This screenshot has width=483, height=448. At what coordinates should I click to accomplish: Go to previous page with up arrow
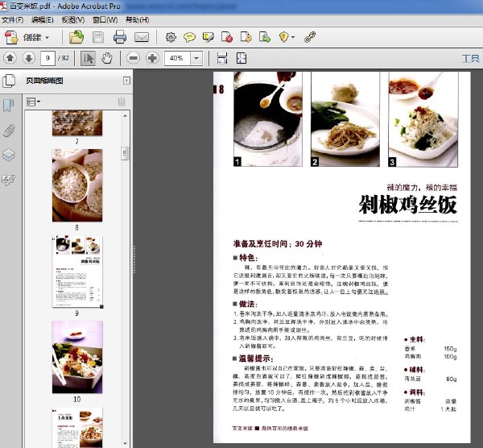(10, 58)
